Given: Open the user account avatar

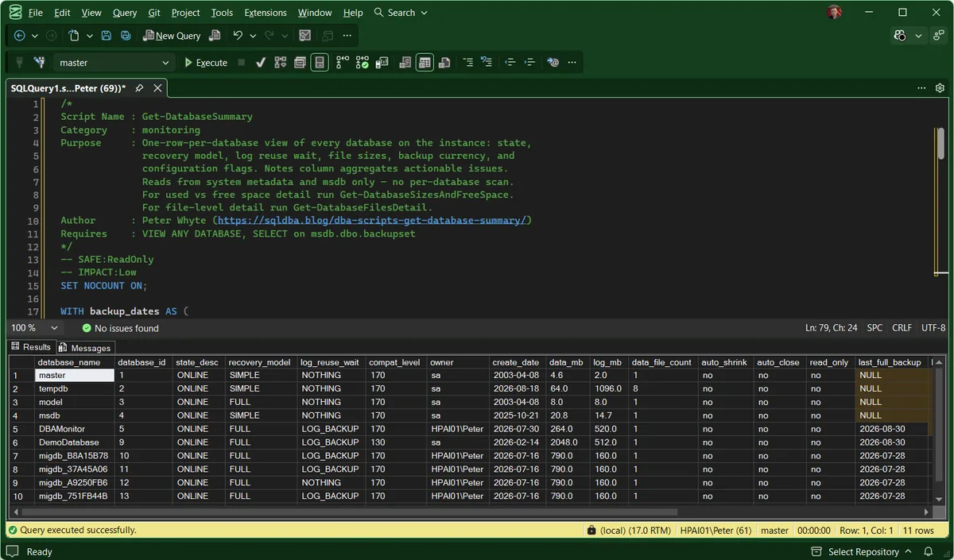Looking at the screenshot, I should tap(834, 13).
